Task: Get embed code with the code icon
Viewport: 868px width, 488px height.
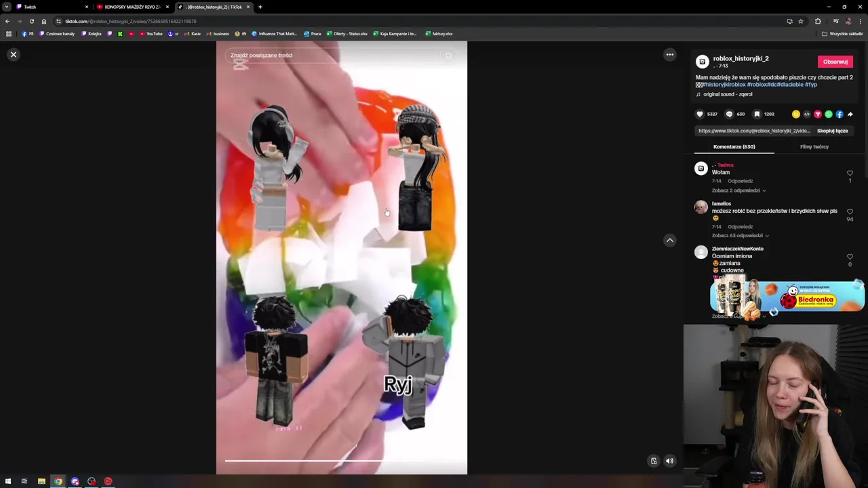Action: (807, 114)
